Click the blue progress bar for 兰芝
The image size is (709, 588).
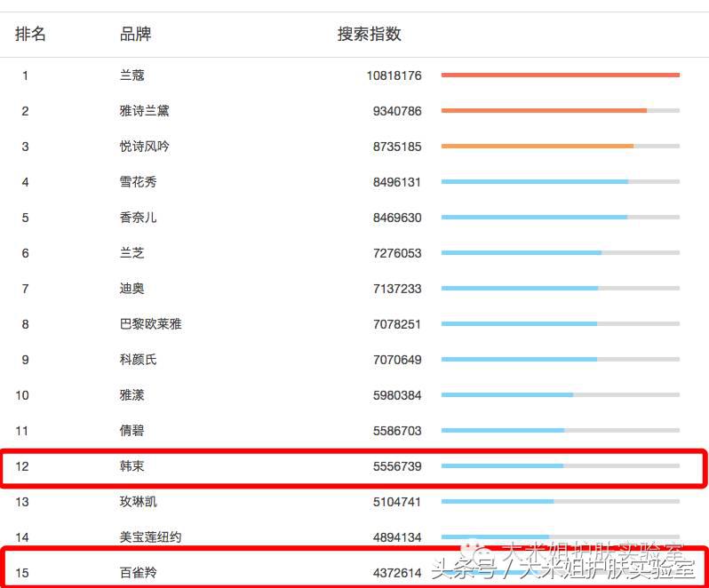[522, 252]
